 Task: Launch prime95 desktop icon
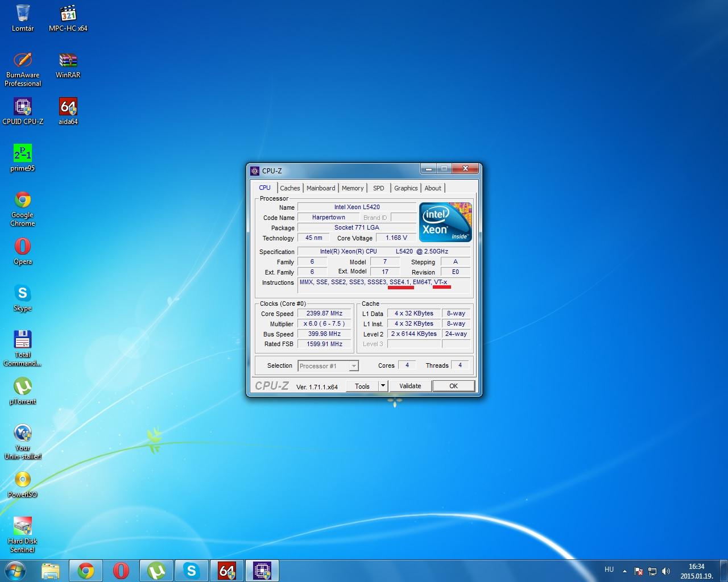pyautogui.click(x=23, y=158)
